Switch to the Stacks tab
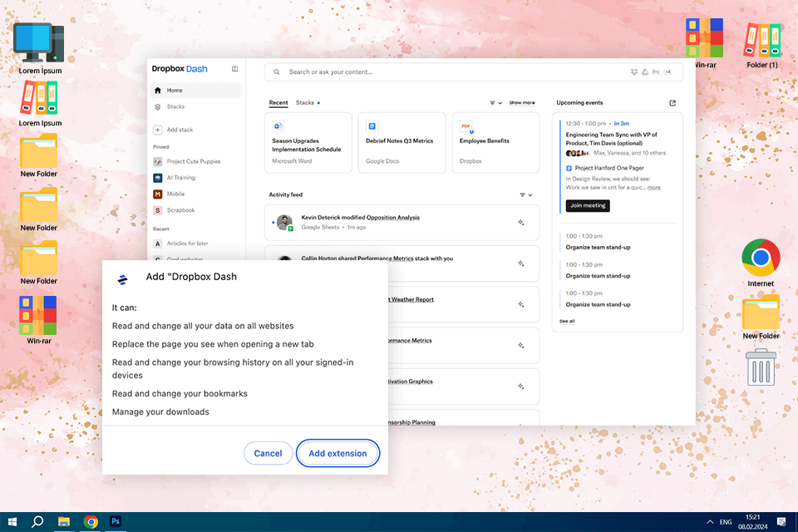Screen dimensions: 798x532 point(305,103)
